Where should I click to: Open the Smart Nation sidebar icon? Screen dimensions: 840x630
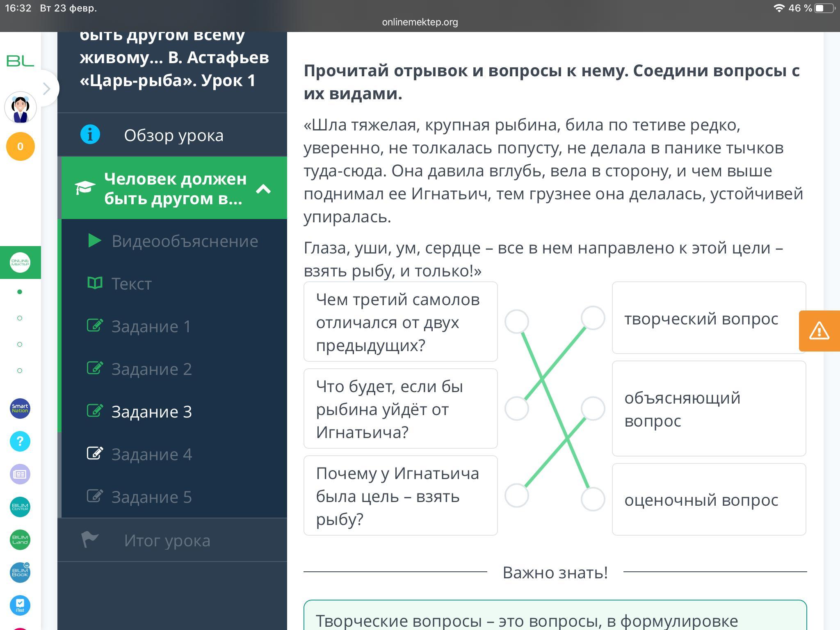(20, 409)
